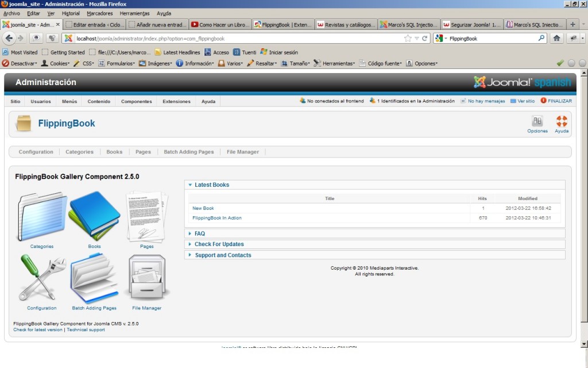588x368 pixels.
Task: Open the Web Developer Desactivar dropdown
Action: click(21, 63)
